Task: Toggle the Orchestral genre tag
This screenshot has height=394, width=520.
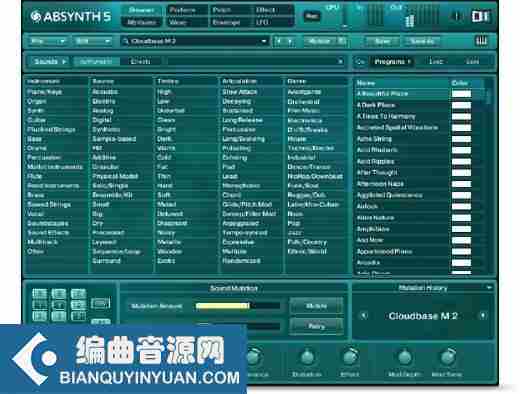Action: [x=304, y=101]
